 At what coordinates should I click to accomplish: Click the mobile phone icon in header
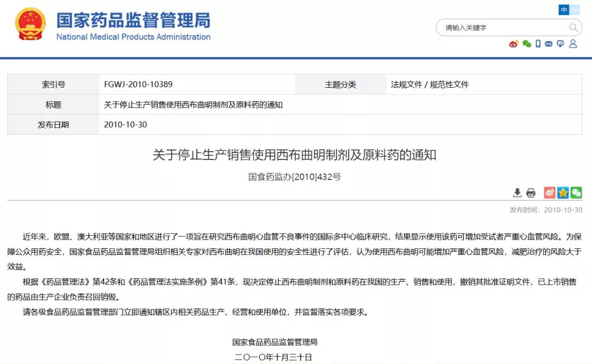538,44
